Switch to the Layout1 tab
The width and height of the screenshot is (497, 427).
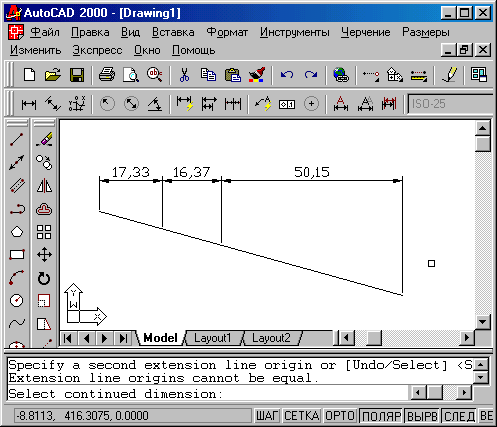(212, 338)
